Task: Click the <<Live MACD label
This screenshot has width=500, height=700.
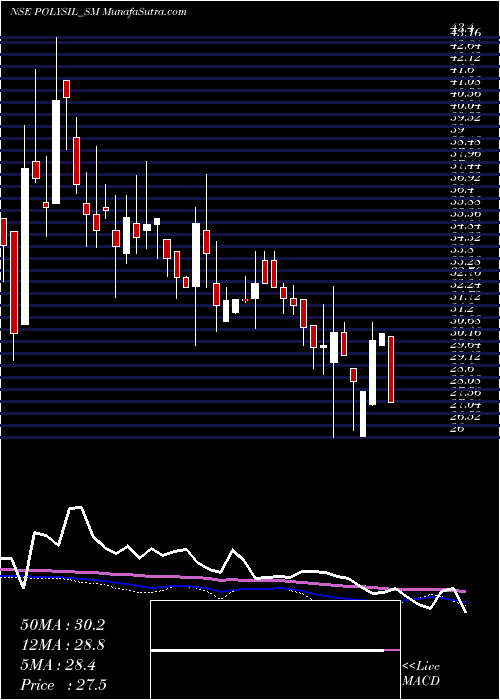Action: (421, 673)
